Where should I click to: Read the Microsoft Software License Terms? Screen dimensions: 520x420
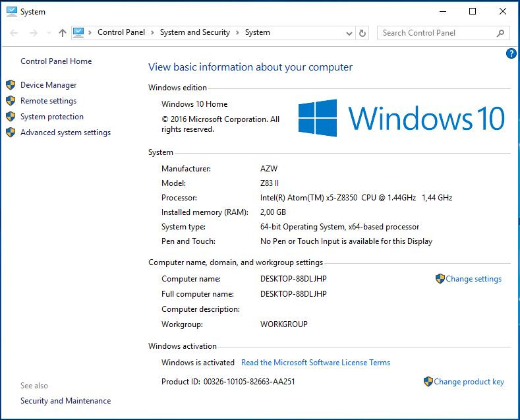316,363
